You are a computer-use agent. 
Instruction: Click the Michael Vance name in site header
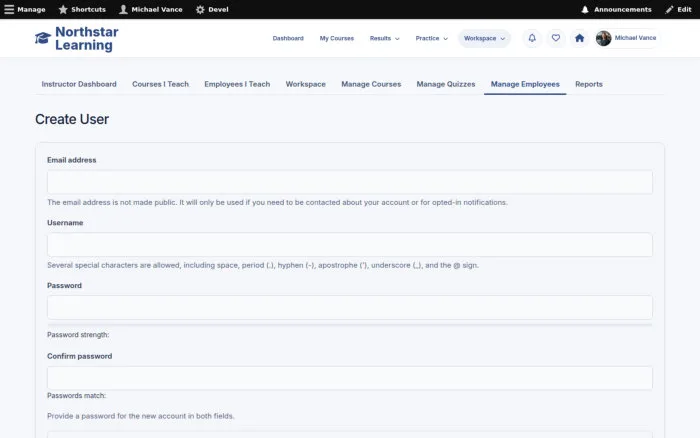click(635, 38)
